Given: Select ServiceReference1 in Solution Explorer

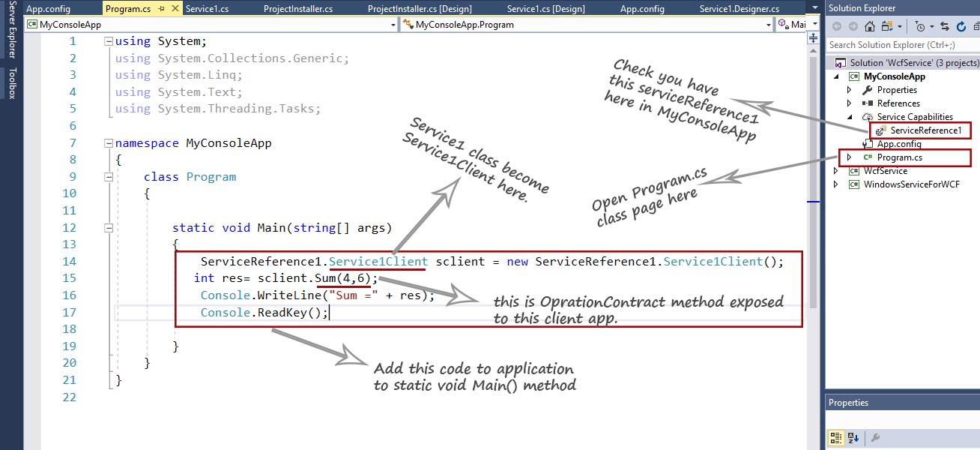Looking at the screenshot, I should [x=926, y=130].
